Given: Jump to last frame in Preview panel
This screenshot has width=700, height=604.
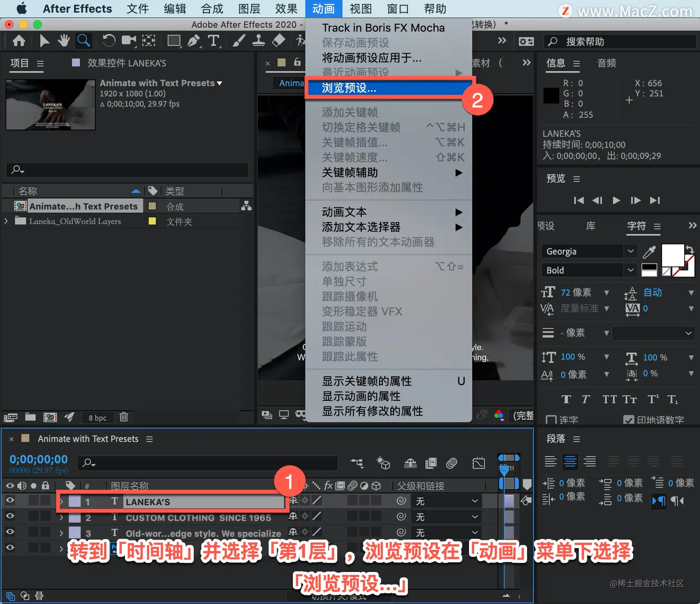Looking at the screenshot, I should click(x=655, y=200).
